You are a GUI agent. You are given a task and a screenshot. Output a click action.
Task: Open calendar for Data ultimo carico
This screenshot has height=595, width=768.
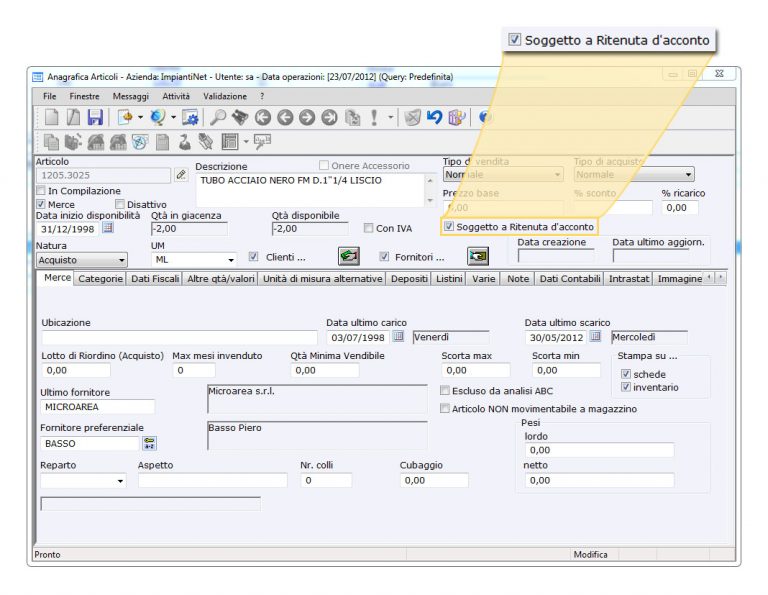[x=399, y=338]
